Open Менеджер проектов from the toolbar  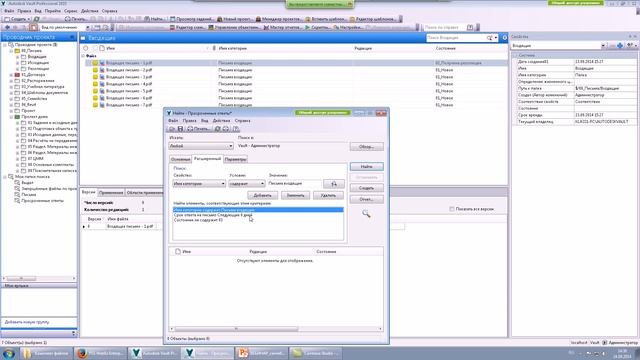click(x=279, y=19)
